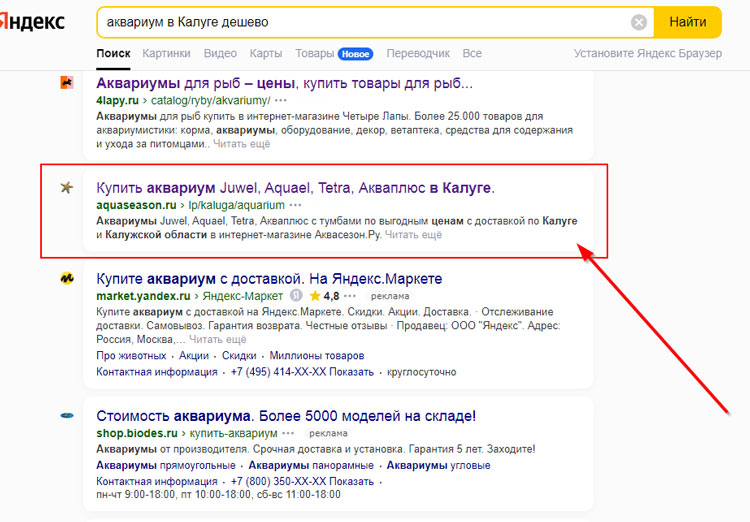Expand Читать ещё in the 4lapy.ru snippet
The height and width of the screenshot is (522, 750).
point(242,144)
